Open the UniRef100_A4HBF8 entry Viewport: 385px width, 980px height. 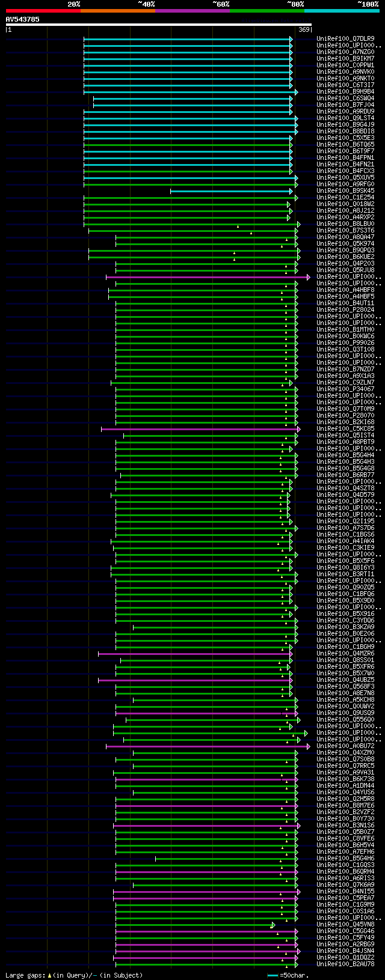(x=345, y=290)
